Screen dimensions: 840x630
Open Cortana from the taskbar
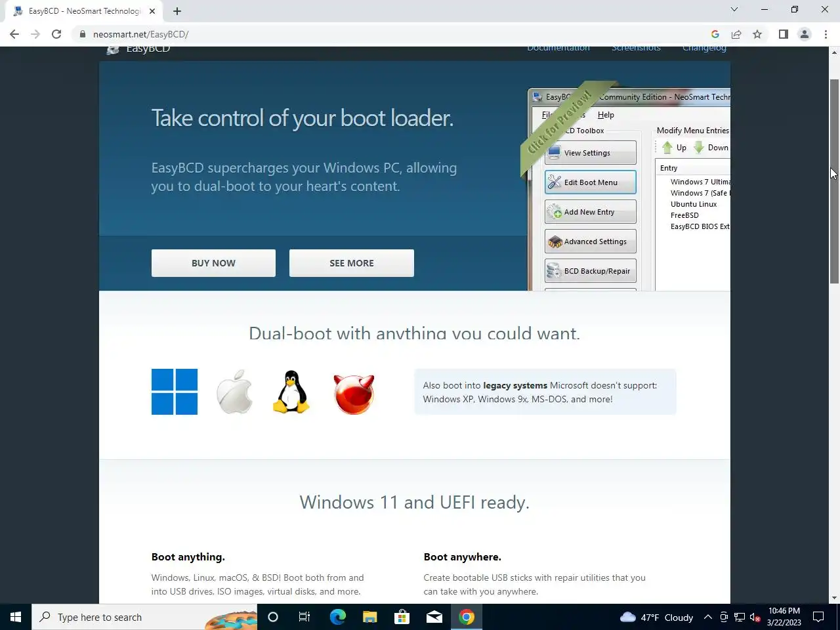[273, 617]
